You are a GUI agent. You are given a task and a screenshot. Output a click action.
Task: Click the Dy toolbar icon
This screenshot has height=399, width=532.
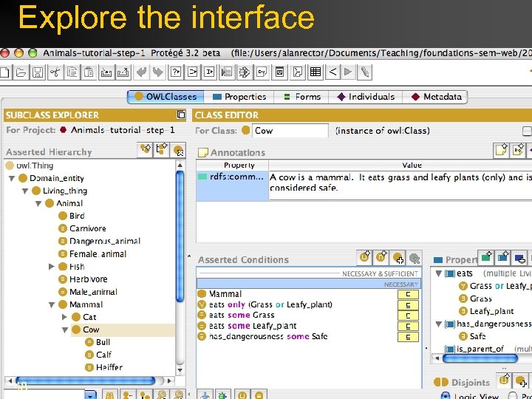262,72
